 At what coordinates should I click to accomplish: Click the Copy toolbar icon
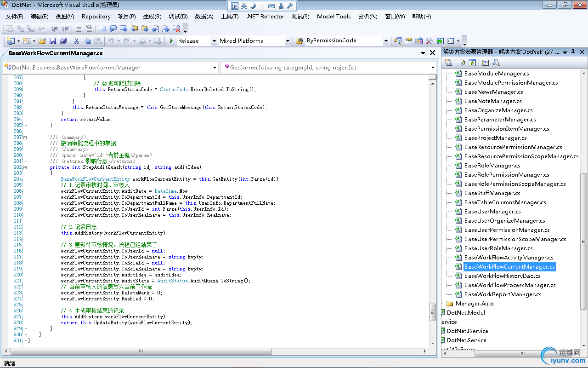pyautogui.click(x=87, y=41)
